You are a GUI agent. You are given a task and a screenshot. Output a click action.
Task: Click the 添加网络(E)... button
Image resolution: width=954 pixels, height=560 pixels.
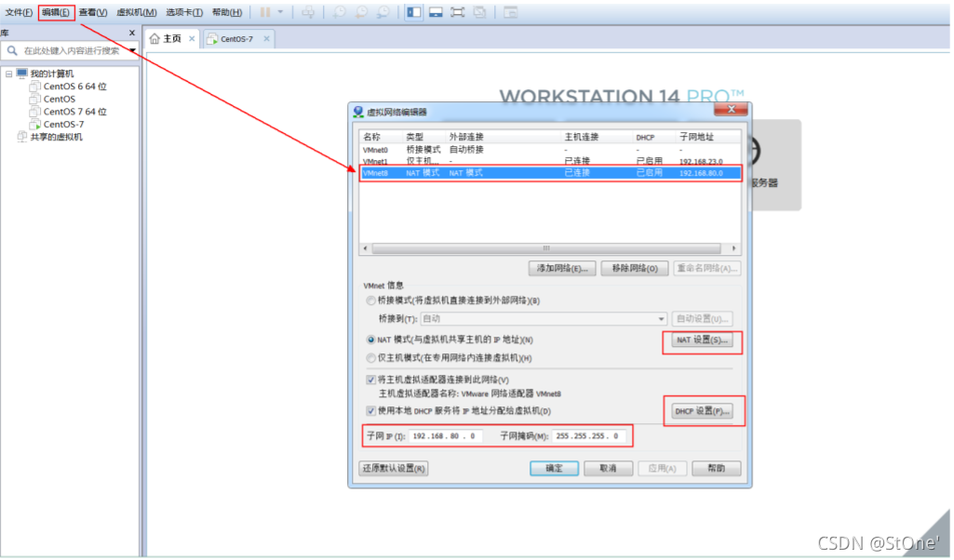(562, 269)
